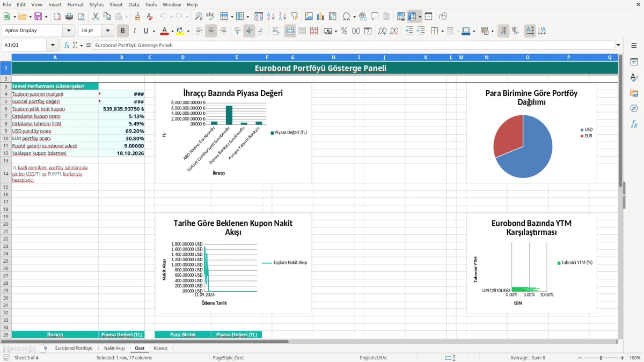Sort descending with the Z-A icon
644x362 pixels.
tap(282, 17)
